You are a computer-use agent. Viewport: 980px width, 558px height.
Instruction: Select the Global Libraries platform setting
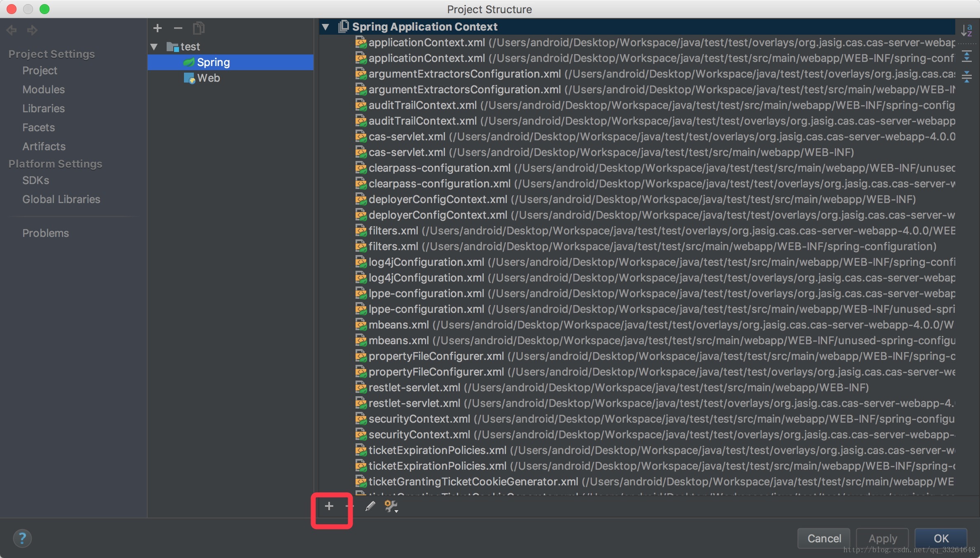tap(61, 199)
